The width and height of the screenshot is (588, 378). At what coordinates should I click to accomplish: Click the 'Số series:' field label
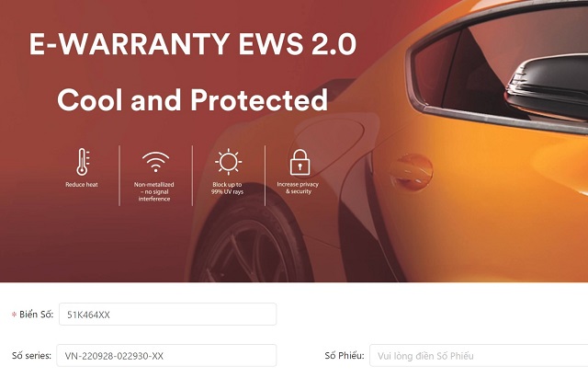pyautogui.click(x=31, y=356)
